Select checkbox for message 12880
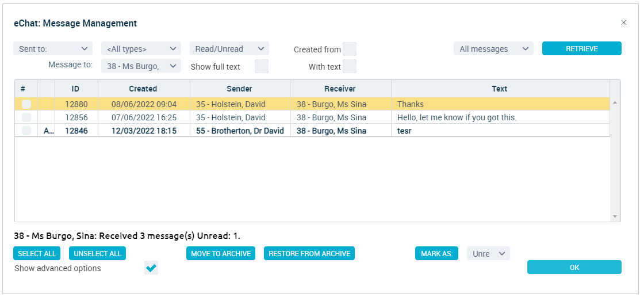This screenshot has height=297, width=644. (x=26, y=105)
